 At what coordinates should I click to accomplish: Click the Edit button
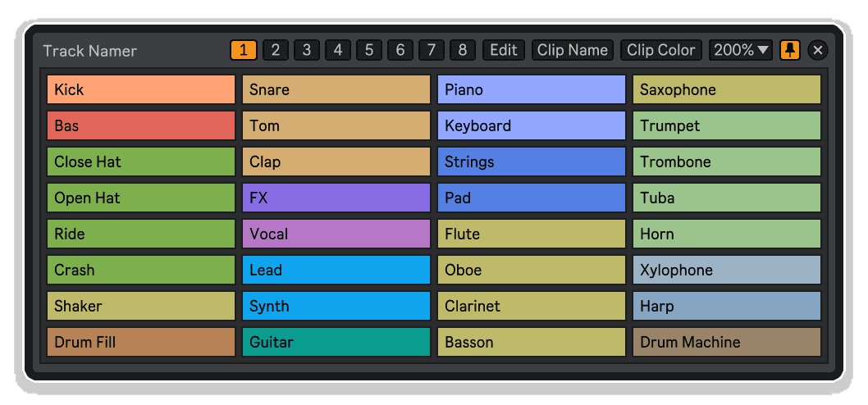(504, 50)
